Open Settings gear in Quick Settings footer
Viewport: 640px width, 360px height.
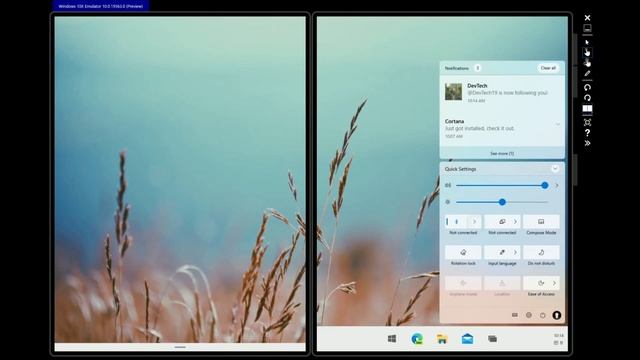(x=529, y=315)
